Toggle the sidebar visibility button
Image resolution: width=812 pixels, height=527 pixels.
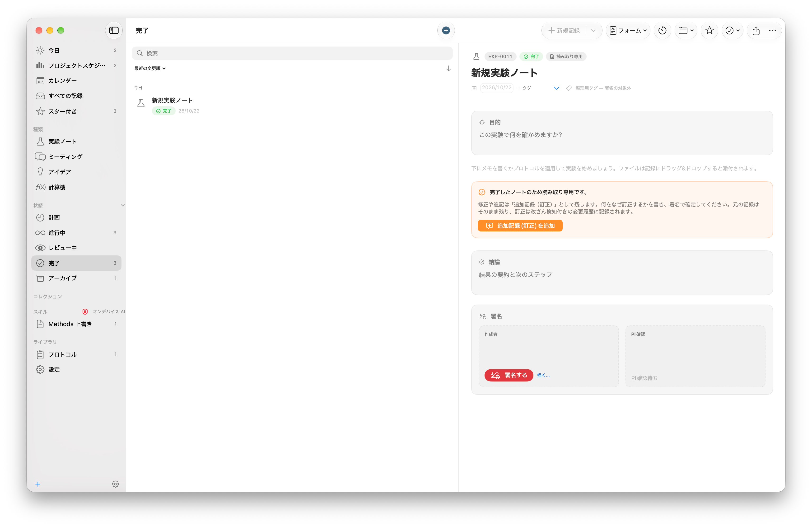tap(114, 30)
